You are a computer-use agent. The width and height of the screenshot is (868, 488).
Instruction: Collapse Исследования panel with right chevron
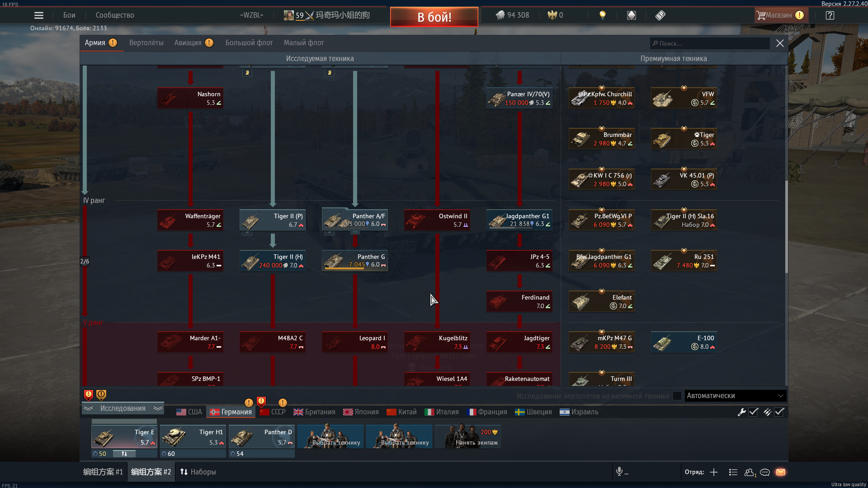158,408
